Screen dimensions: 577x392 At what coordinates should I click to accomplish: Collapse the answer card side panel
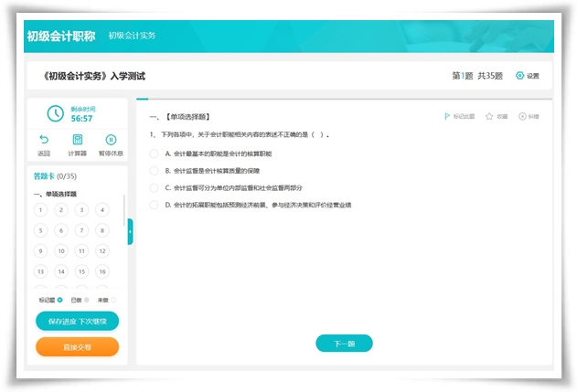(130, 232)
